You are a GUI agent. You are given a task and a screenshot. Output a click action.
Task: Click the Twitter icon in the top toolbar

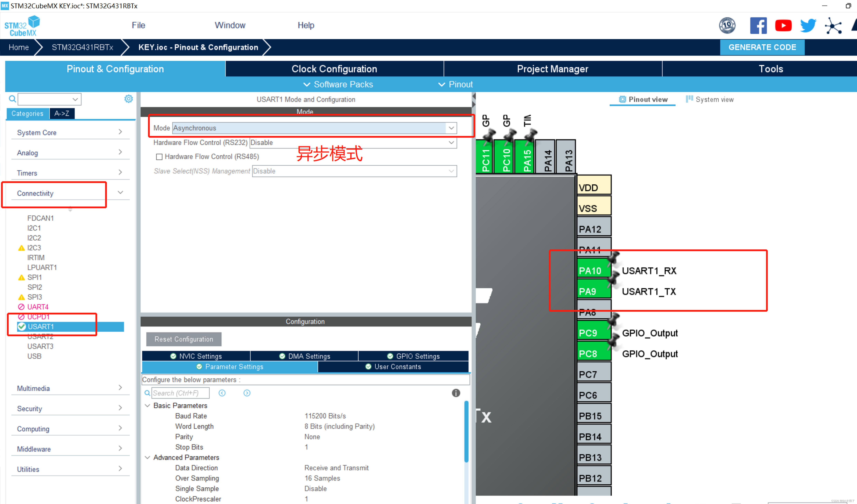(x=808, y=25)
